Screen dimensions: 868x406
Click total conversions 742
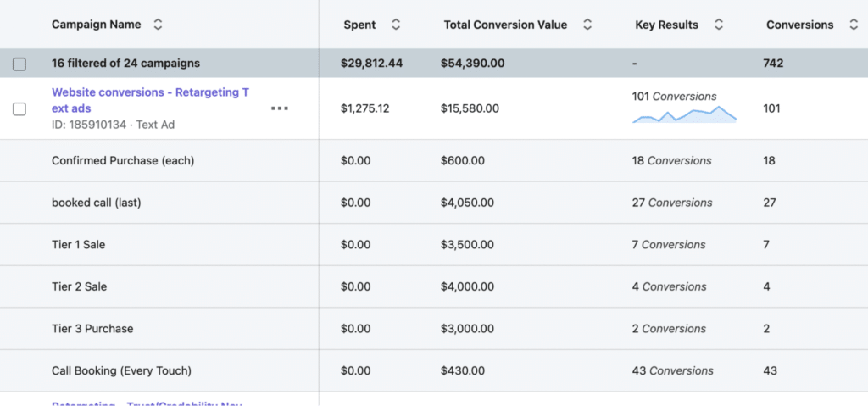pos(773,63)
